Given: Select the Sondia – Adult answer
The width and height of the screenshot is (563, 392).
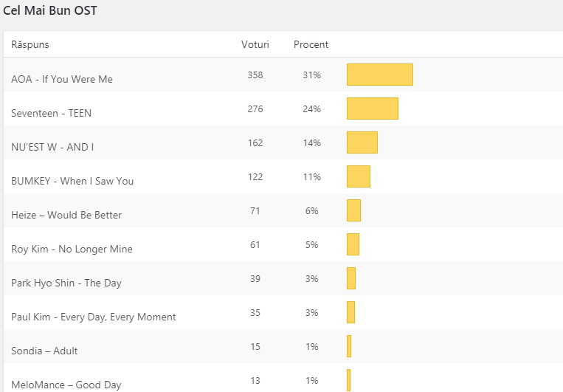Looking at the screenshot, I should (x=44, y=351).
